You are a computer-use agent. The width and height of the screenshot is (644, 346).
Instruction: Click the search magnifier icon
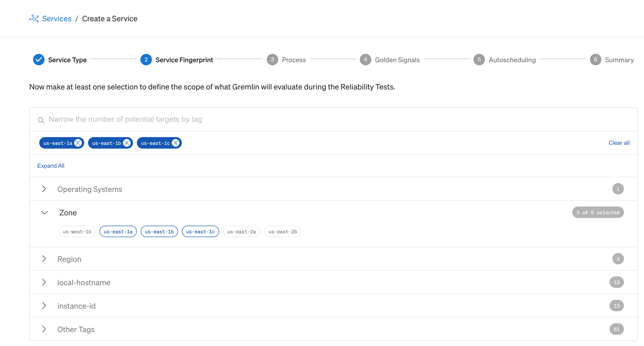41,120
